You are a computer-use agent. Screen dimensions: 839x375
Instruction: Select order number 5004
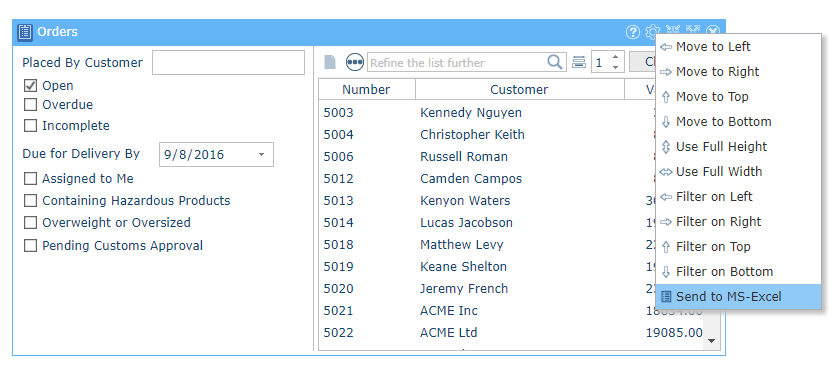pos(339,135)
